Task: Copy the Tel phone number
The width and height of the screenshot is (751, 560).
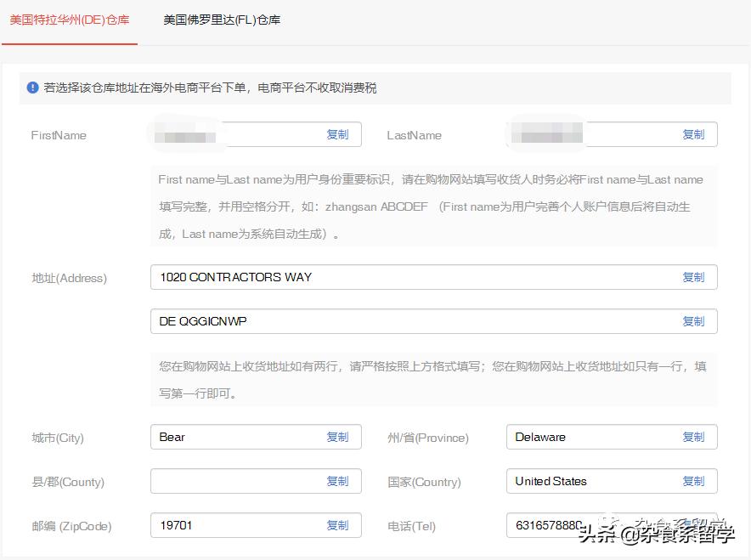Action: pos(695,525)
